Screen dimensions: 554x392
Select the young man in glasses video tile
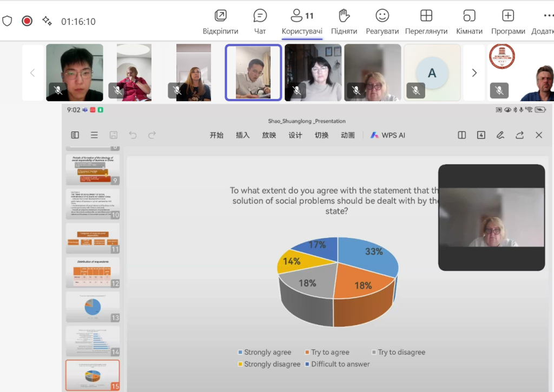(x=75, y=72)
